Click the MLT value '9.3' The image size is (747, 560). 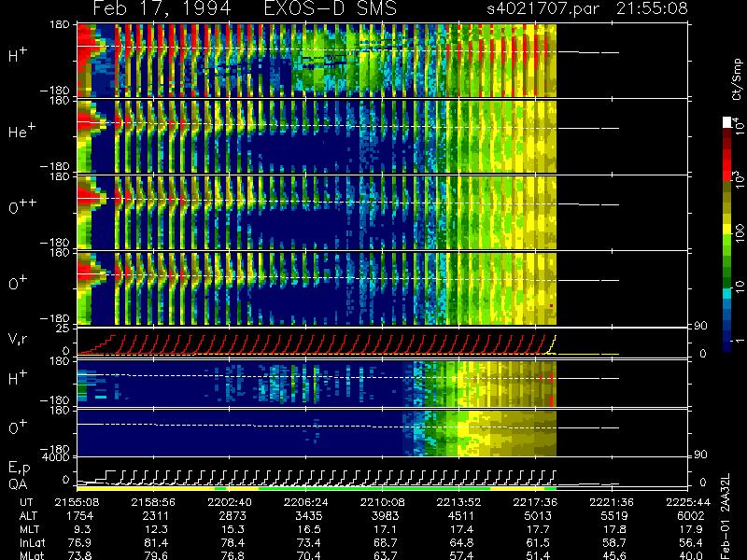coord(80,529)
